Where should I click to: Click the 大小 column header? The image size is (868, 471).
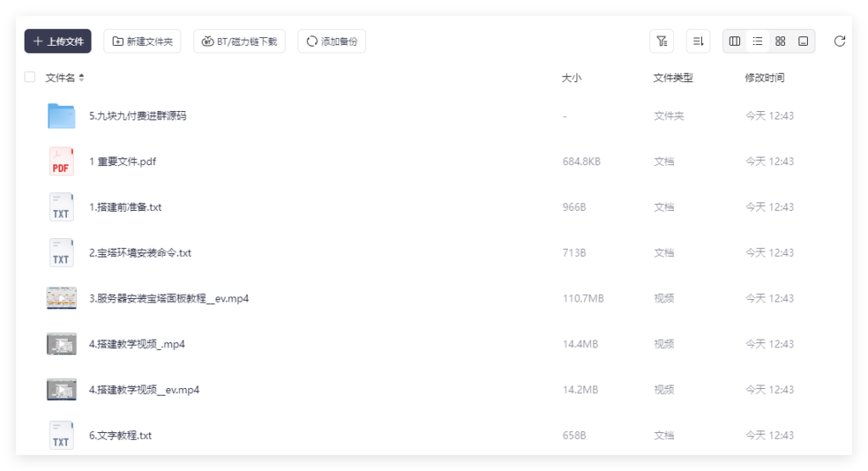tap(571, 77)
